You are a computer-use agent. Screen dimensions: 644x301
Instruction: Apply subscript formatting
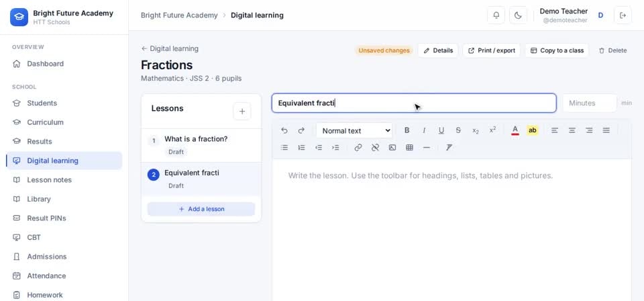pos(475,130)
